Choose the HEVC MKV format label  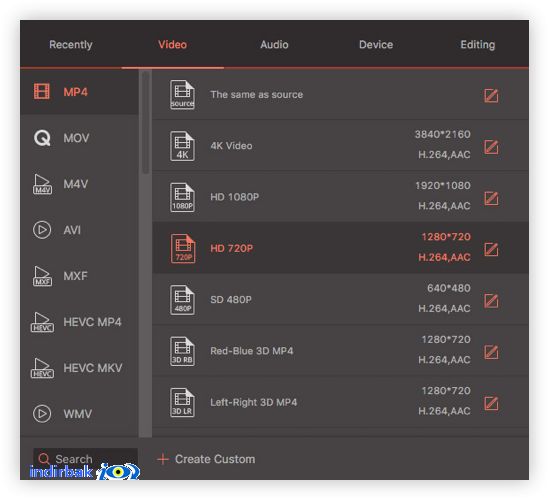pos(93,368)
